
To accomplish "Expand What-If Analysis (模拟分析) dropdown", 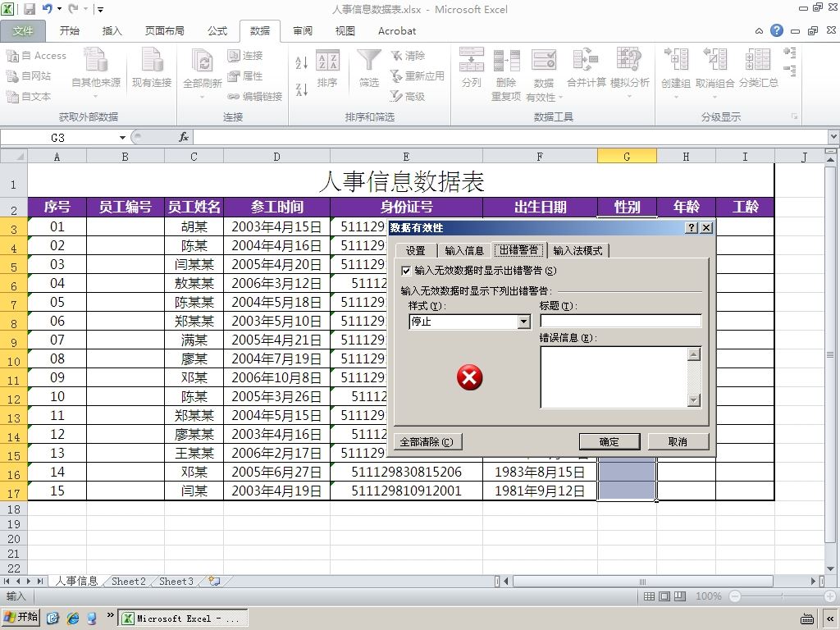I will tap(629, 97).
